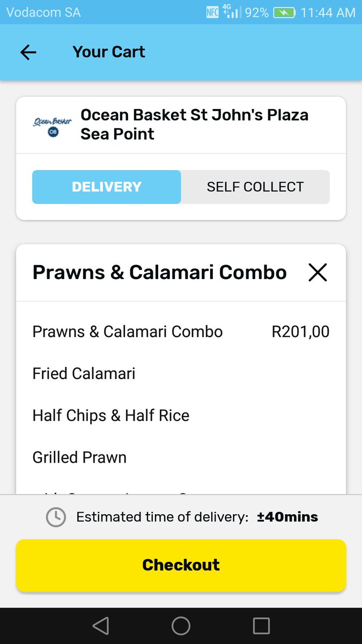Screen dimensions: 362x644
Task: Tap the 4G signal strength icon
Action: (231, 12)
